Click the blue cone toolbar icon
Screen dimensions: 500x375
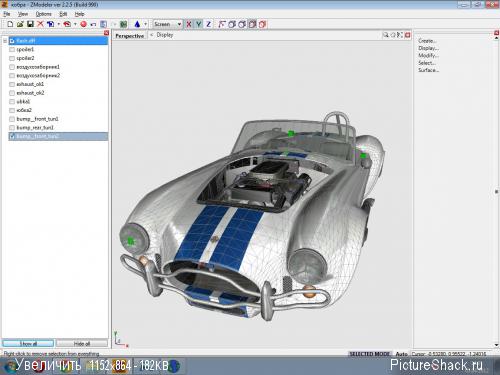137,24
